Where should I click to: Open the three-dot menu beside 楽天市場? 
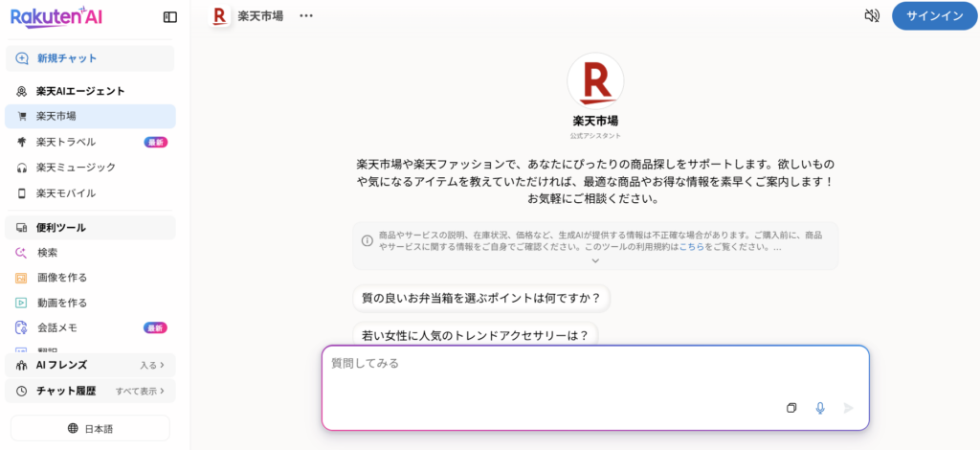306,16
